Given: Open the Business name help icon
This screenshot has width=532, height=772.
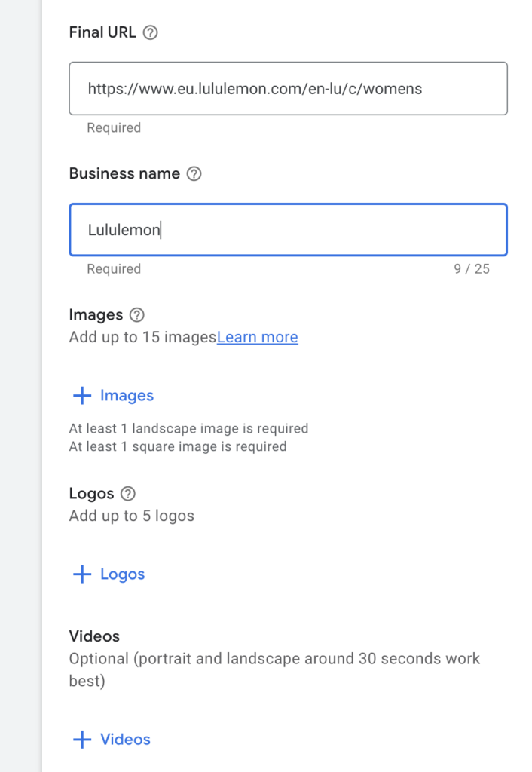Looking at the screenshot, I should 194,174.
